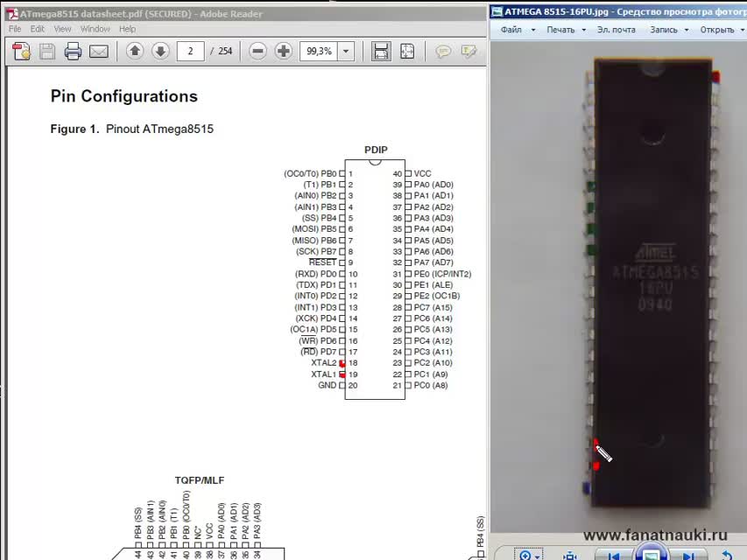Click the 'PA7 (AD7)' pin label
747x560 pixels.
coord(433,262)
